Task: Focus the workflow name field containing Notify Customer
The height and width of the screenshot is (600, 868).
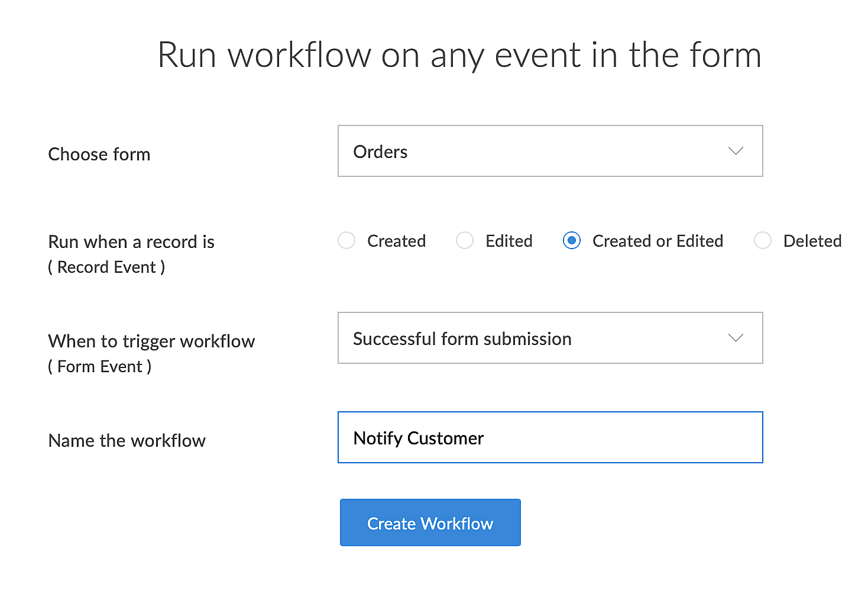Action: coord(550,437)
